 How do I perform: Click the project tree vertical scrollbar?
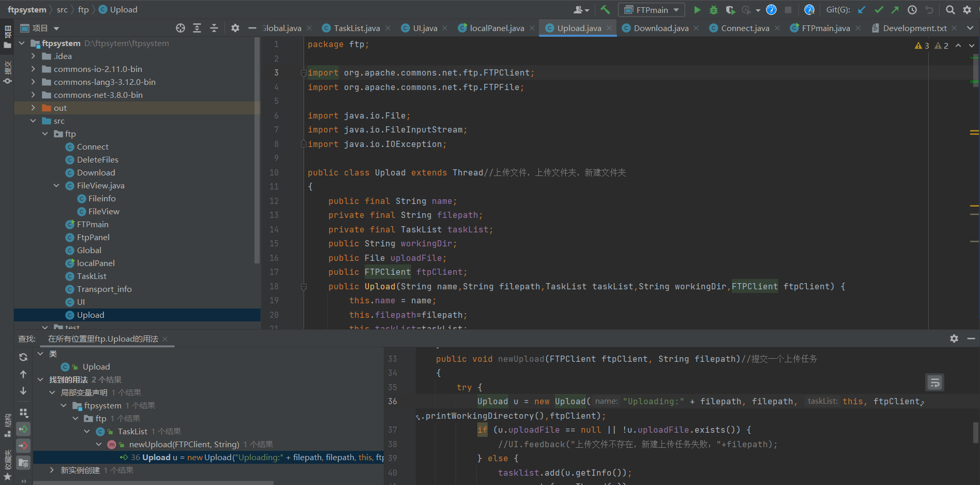coord(257,150)
